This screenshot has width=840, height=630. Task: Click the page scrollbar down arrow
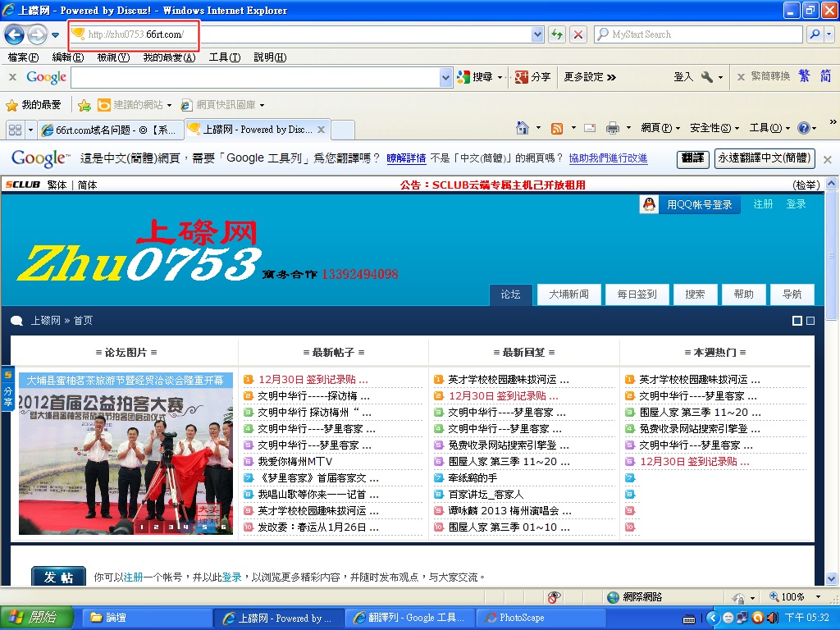tap(831, 578)
